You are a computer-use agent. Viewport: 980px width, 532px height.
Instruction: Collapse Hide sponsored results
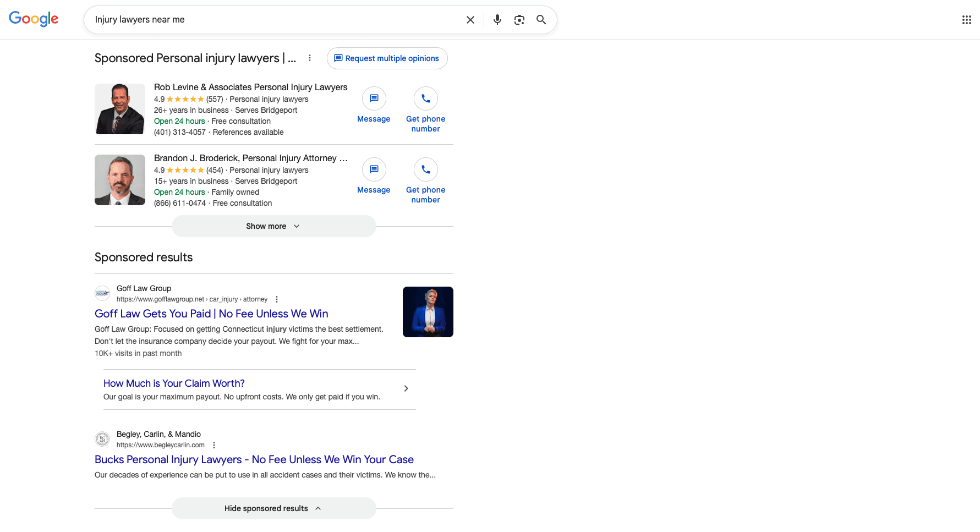point(274,508)
